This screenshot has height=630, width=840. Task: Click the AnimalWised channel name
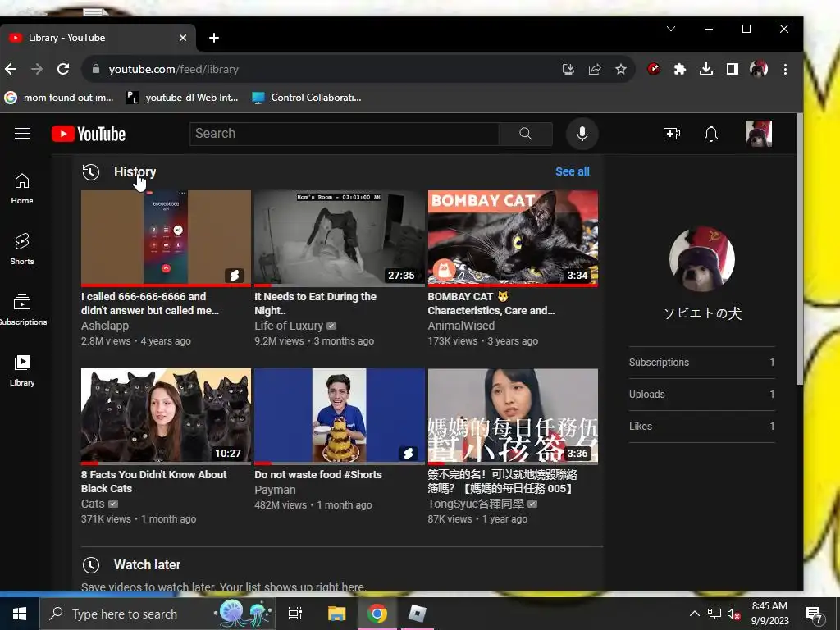[461, 326]
